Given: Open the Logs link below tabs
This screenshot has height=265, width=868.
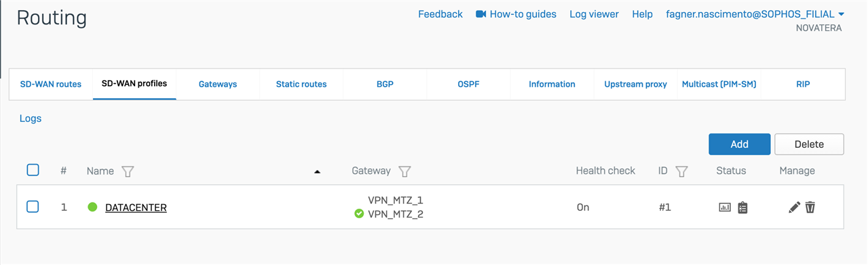Looking at the screenshot, I should (x=31, y=119).
